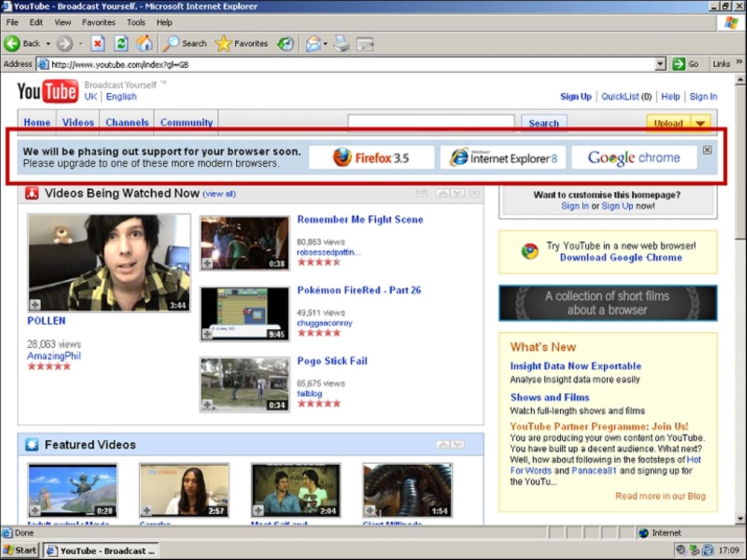Open the Mail icon on the toolbar
Viewport: 747px width, 560px height.
click(312, 43)
